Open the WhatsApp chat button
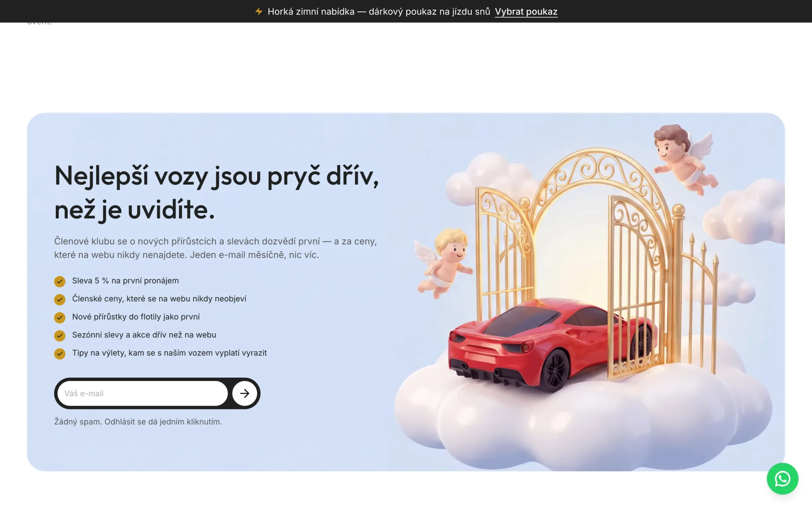This screenshot has height=508, width=812. click(x=782, y=479)
